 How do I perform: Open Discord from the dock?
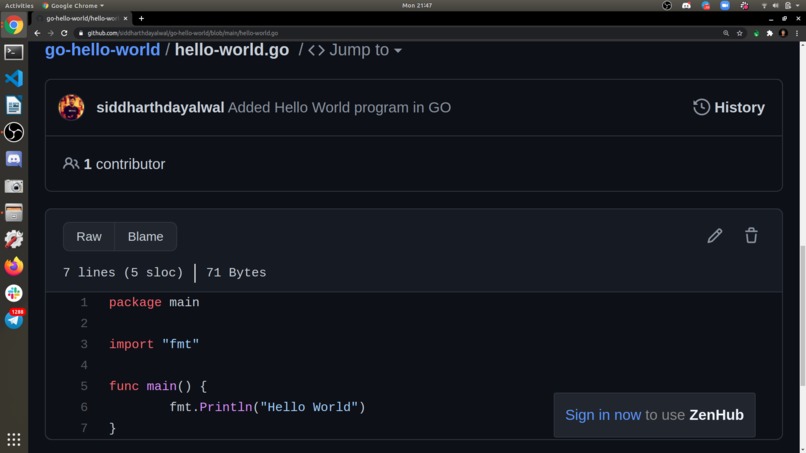coord(14,159)
